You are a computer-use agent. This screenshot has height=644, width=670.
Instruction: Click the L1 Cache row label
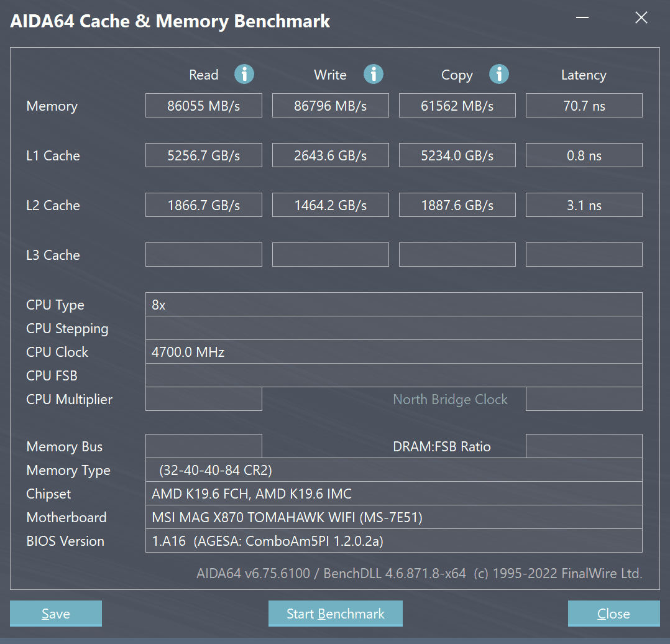(x=53, y=155)
